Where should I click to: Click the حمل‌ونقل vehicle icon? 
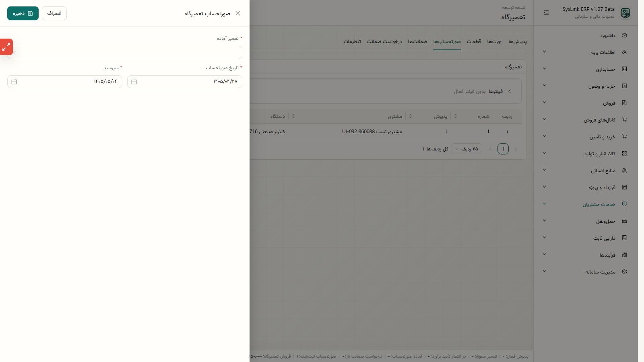click(x=624, y=221)
